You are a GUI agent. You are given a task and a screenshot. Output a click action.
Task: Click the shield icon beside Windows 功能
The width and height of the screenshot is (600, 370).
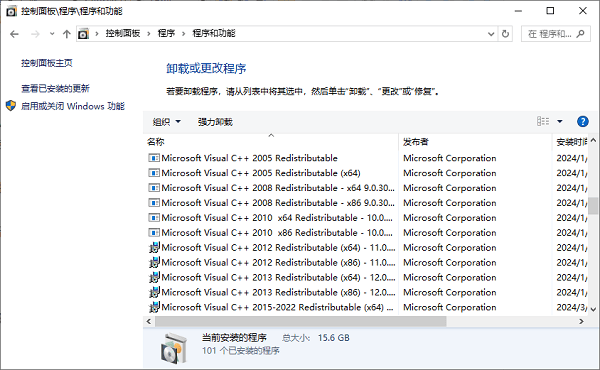(11, 106)
